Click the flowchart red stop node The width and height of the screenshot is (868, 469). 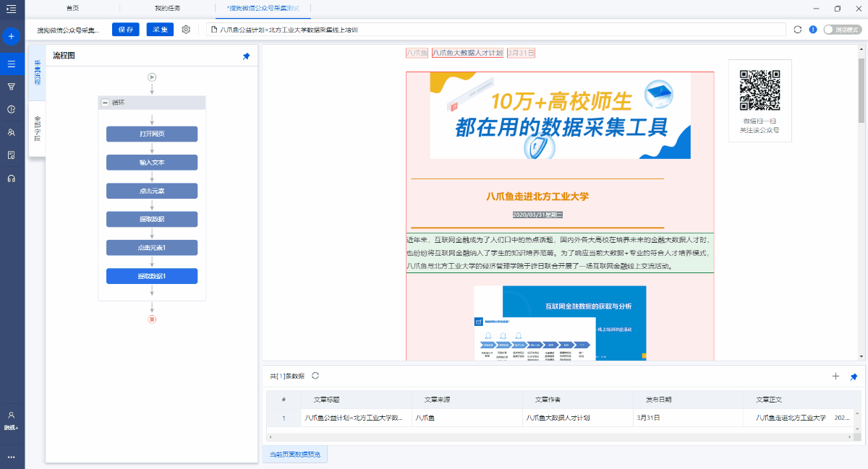152,319
